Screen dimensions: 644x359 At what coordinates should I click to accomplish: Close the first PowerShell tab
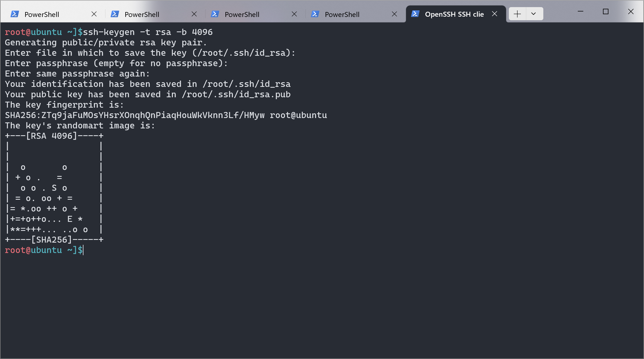pos(94,14)
